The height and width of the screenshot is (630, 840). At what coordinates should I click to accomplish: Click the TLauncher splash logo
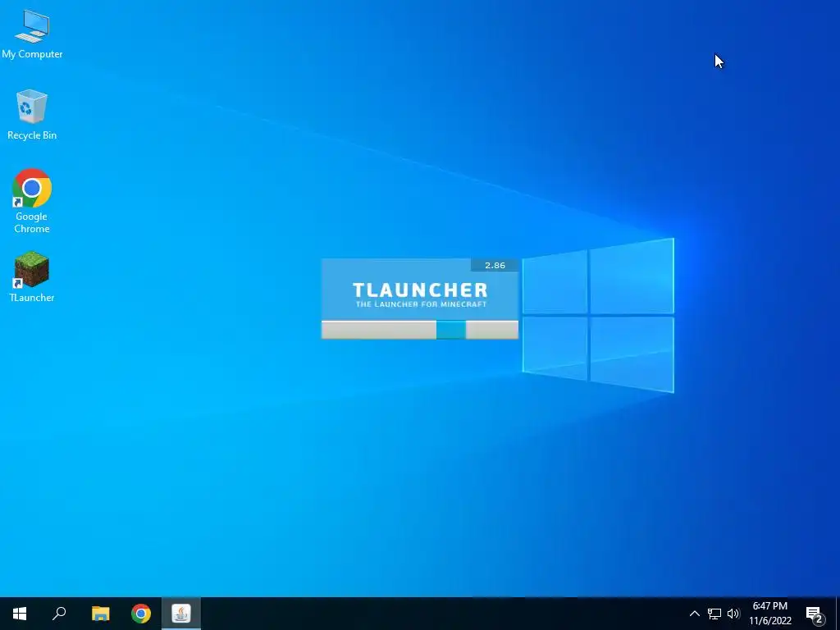pos(420,294)
